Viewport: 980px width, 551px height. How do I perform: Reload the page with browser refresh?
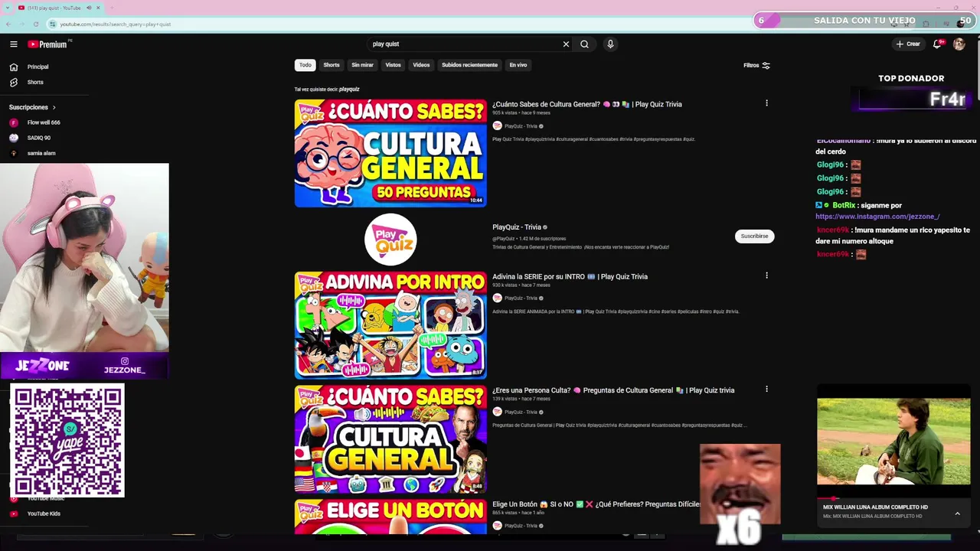[35, 24]
